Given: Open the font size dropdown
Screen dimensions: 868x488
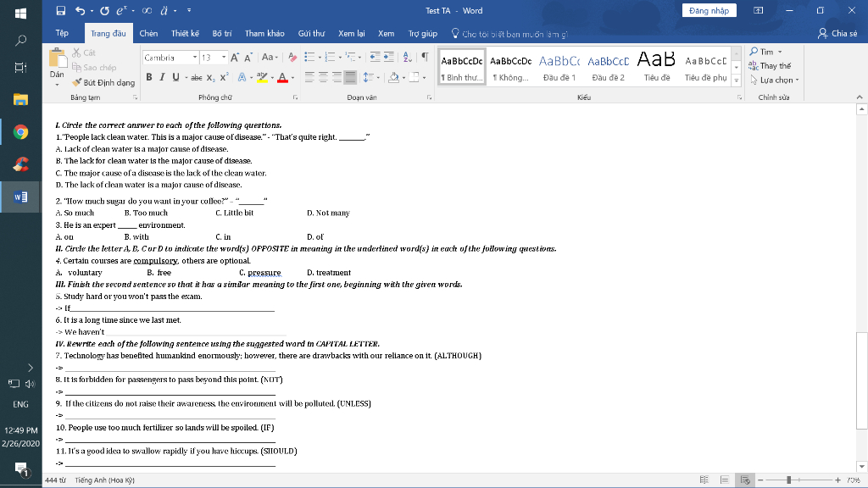Looking at the screenshot, I should (x=224, y=58).
